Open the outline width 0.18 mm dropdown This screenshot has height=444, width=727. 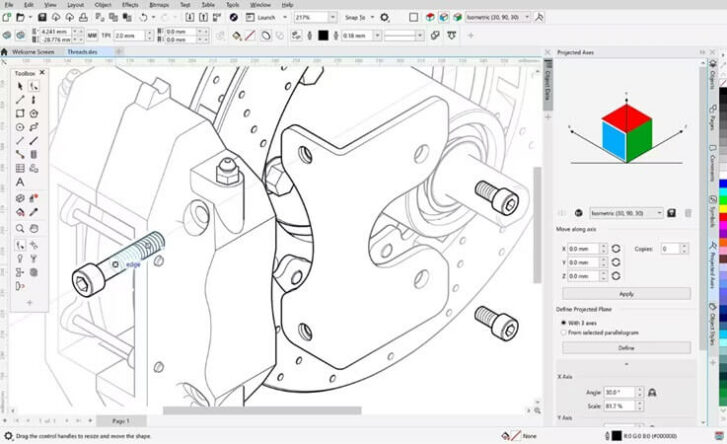click(378, 35)
